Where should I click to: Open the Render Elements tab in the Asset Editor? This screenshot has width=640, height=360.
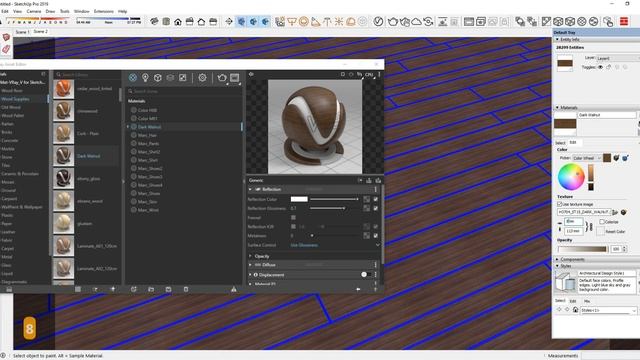point(170,78)
